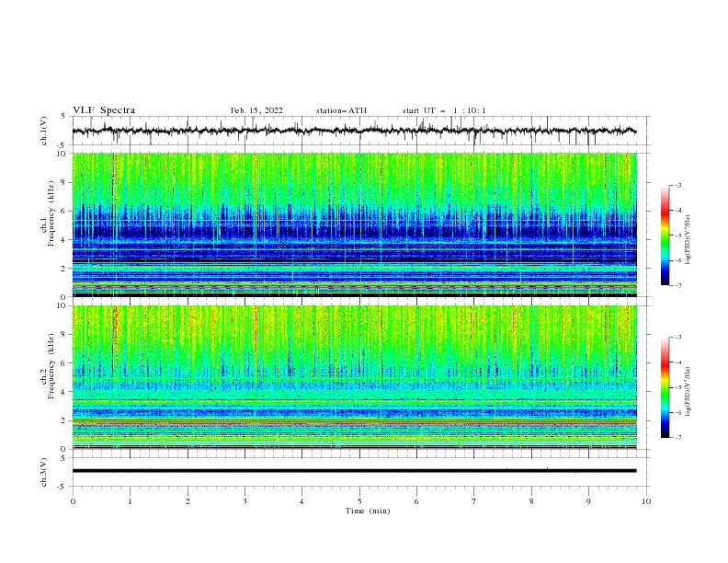Click the time axis tick label '5'

tap(359, 501)
